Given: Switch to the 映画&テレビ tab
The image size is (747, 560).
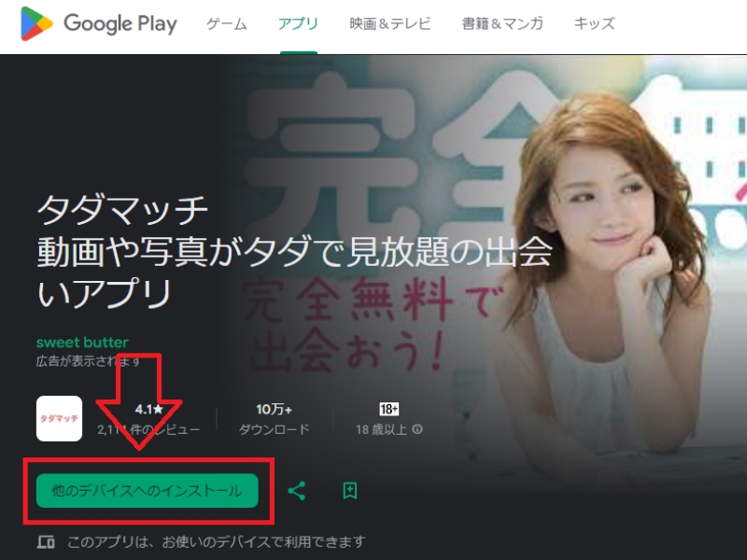Looking at the screenshot, I should tap(390, 24).
